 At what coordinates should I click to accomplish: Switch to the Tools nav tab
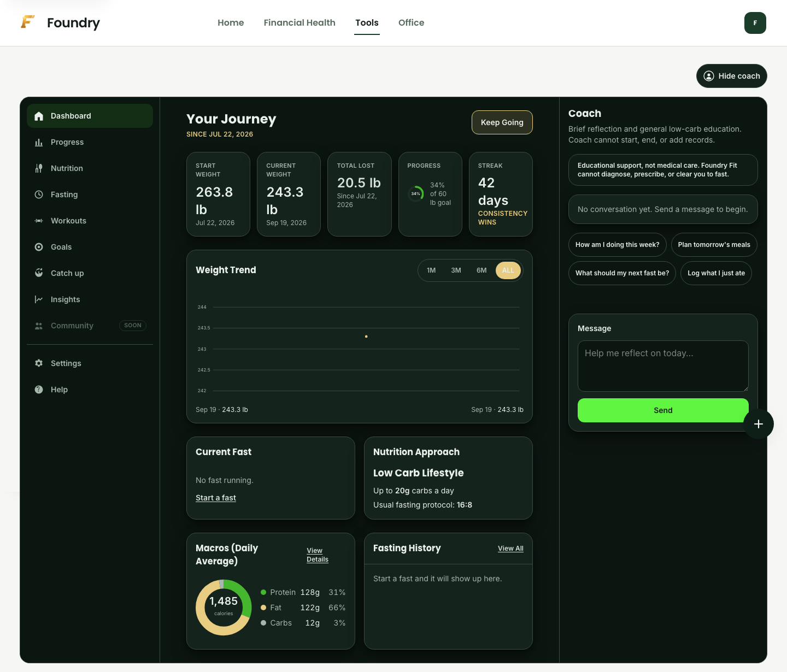pyautogui.click(x=367, y=22)
